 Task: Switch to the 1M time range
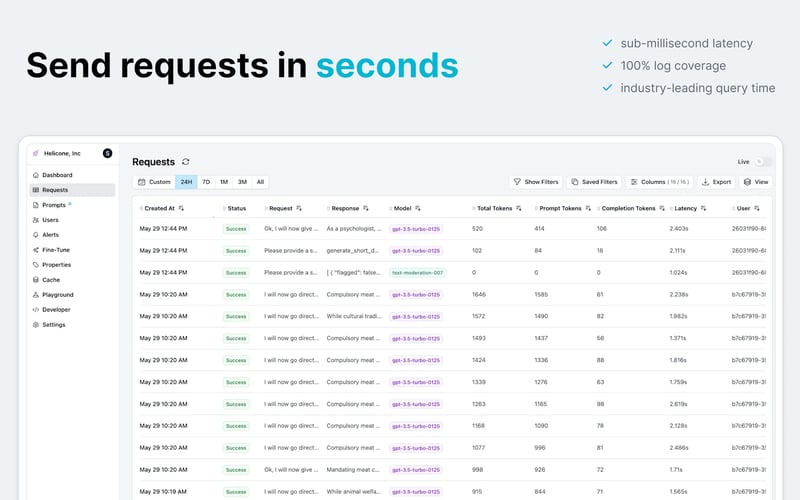point(224,182)
